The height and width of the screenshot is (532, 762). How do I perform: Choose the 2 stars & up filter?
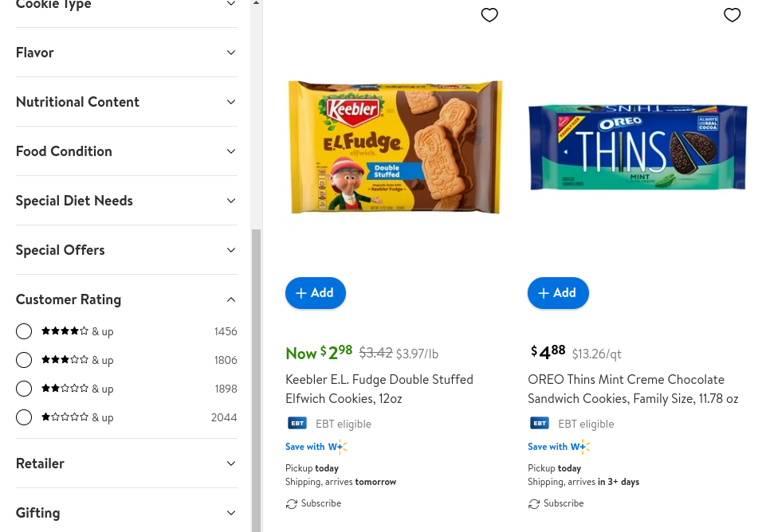tap(24, 389)
